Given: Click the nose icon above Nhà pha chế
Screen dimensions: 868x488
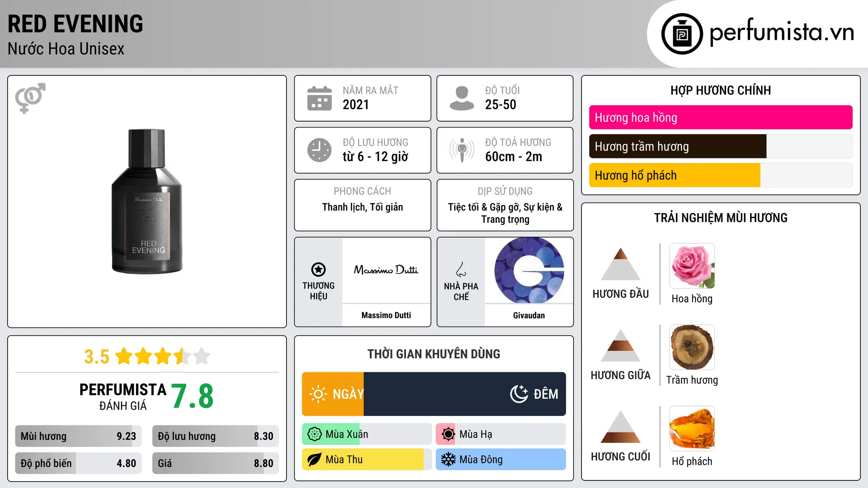Looking at the screenshot, I should pos(461,269).
